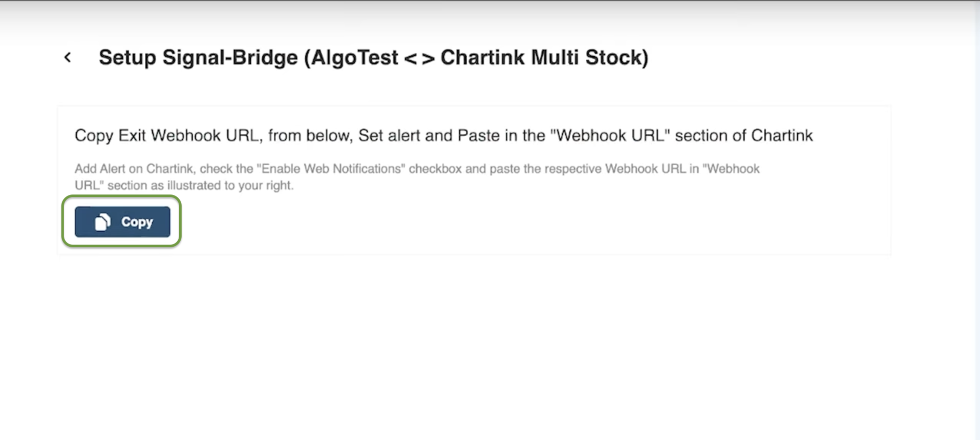Viewport: 980px width, 440px height.
Task: Click the word 'AlgoTest' in the title
Action: (354, 57)
